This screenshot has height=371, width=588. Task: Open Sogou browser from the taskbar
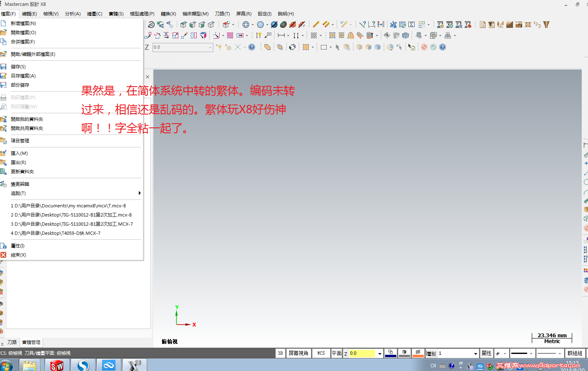pyautogui.click(x=83, y=365)
